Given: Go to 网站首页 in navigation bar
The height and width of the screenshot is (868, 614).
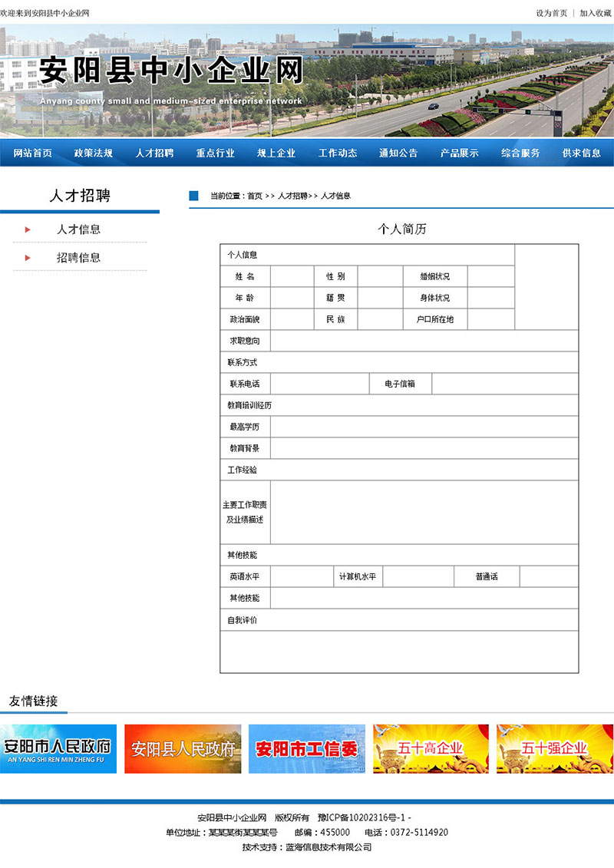Looking at the screenshot, I should [33, 153].
